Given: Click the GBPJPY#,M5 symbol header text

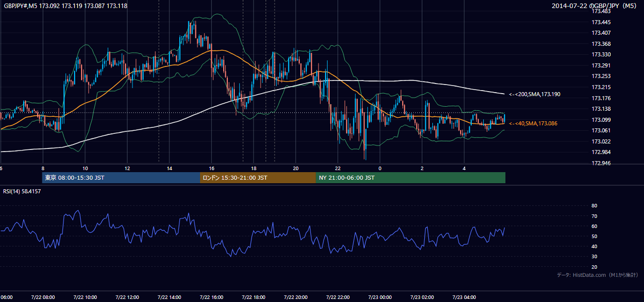Looking at the screenshot, I should [x=66, y=6].
